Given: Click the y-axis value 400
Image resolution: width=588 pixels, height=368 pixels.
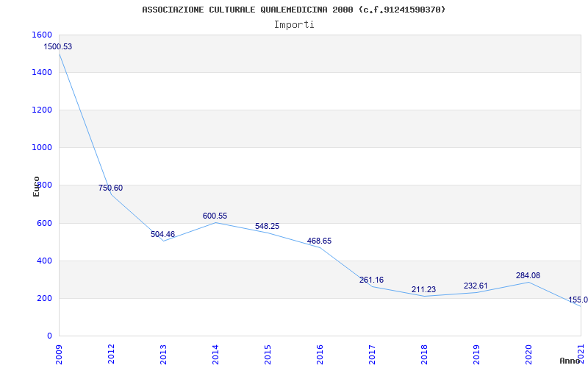Looking at the screenshot, I should tap(45, 261).
